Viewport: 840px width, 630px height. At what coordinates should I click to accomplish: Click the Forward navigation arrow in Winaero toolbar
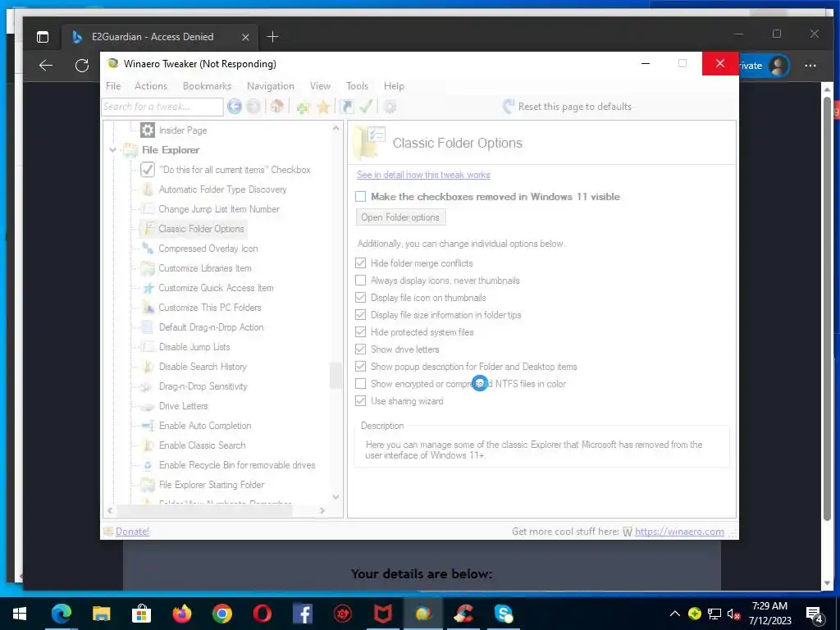coord(253,107)
